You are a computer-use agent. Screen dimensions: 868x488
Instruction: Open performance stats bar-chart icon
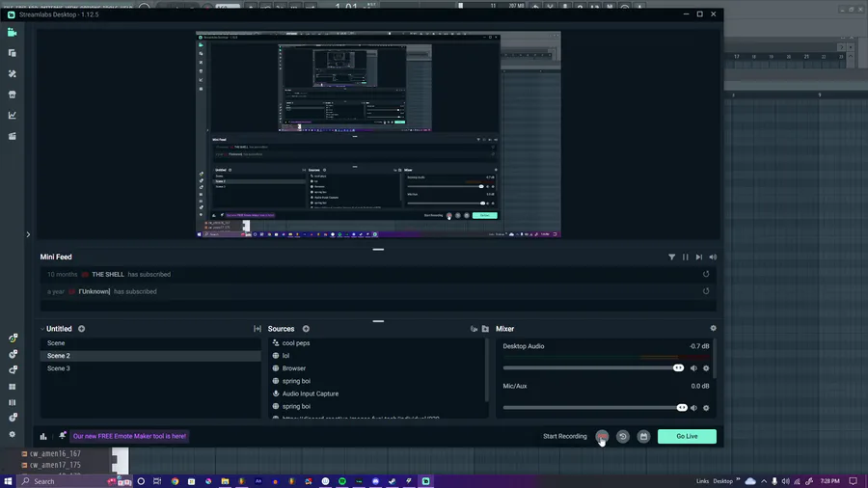coord(43,436)
